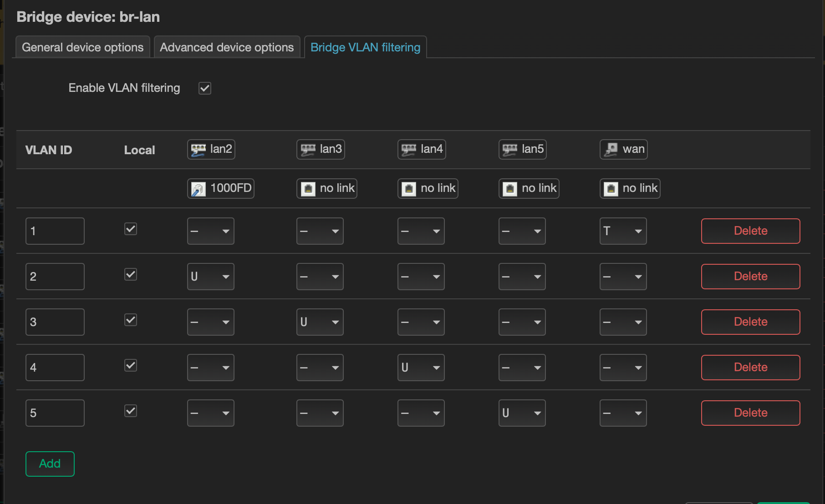Focus the VLAN ID field containing 2

pyautogui.click(x=55, y=277)
